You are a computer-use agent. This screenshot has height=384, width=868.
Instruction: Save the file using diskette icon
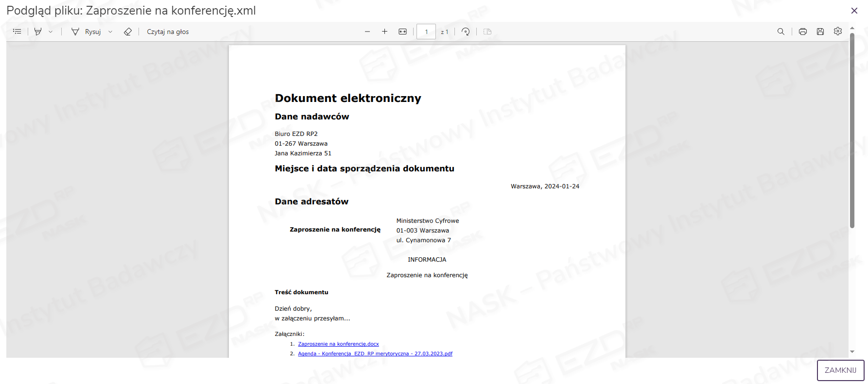pyautogui.click(x=820, y=32)
